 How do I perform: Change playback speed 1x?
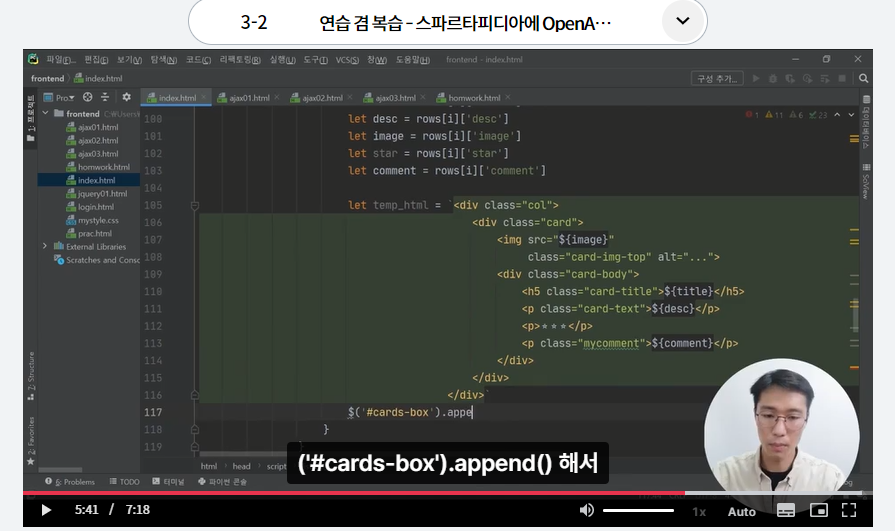pyautogui.click(x=699, y=512)
